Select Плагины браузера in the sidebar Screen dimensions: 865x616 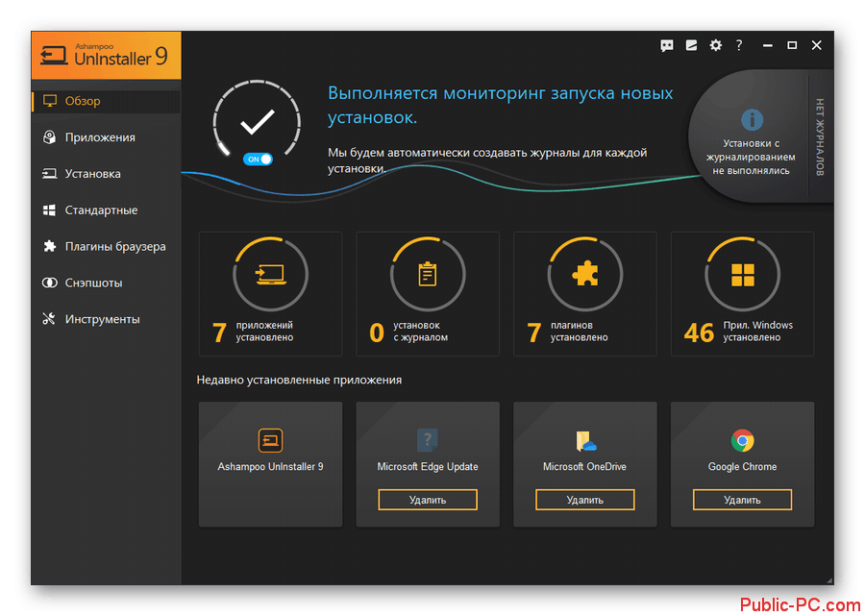(115, 247)
